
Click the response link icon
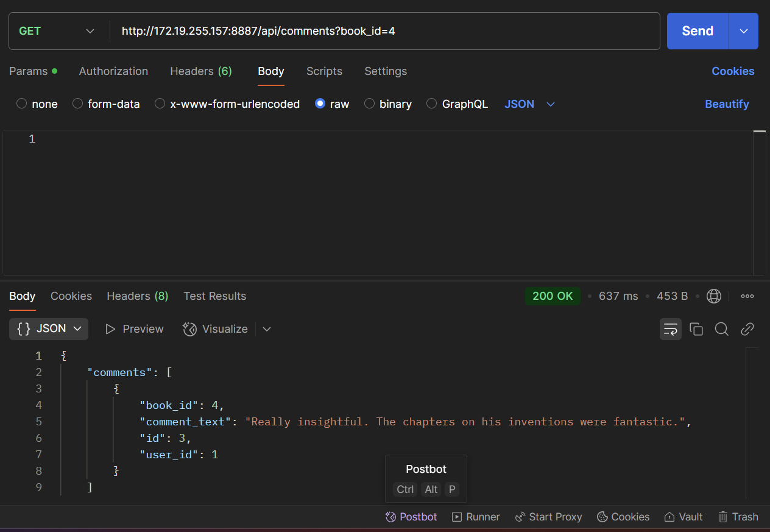(x=747, y=329)
